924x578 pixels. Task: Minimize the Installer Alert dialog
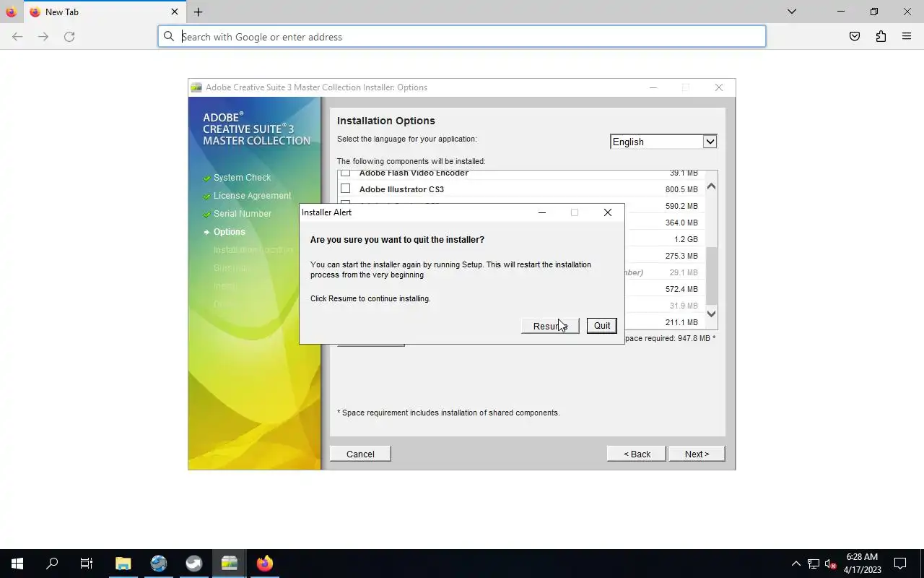pyautogui.click(x=542, y=212)
